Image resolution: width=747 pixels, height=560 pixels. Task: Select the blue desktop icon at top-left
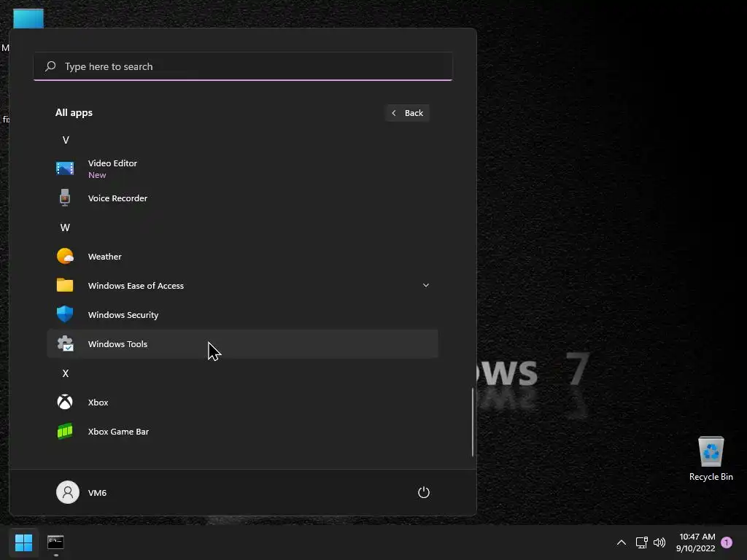28,18
